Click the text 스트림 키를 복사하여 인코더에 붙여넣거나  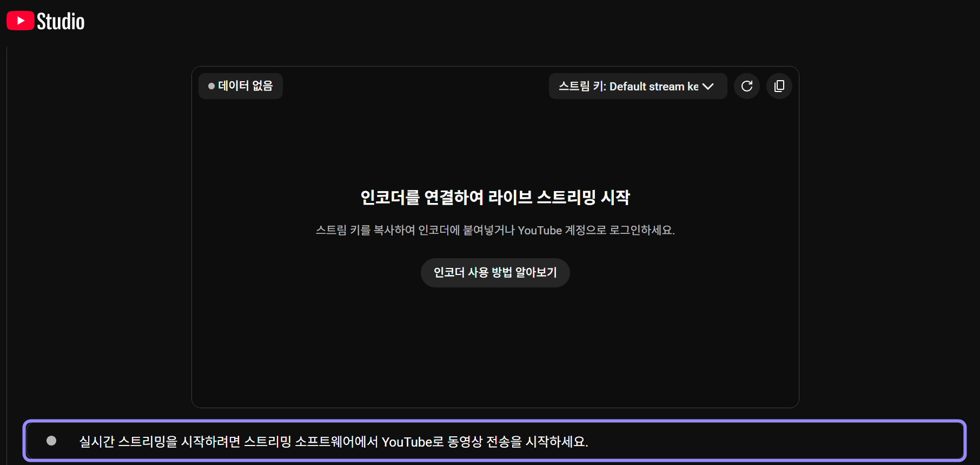(x=415, y=230)
